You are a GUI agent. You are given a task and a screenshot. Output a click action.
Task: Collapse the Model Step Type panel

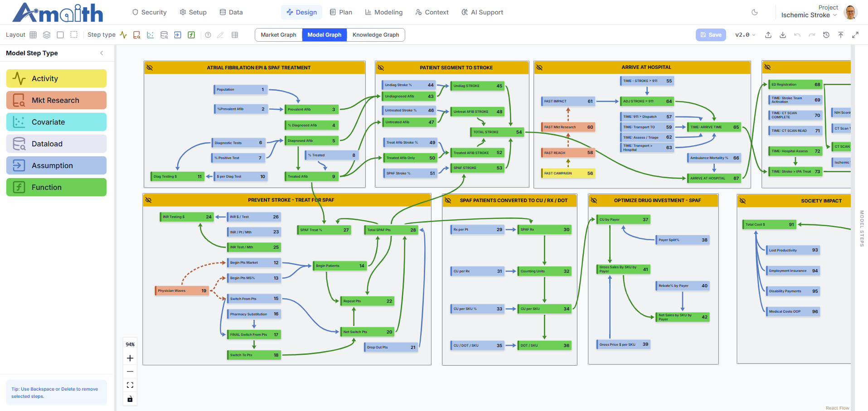[x=102, y=53]
